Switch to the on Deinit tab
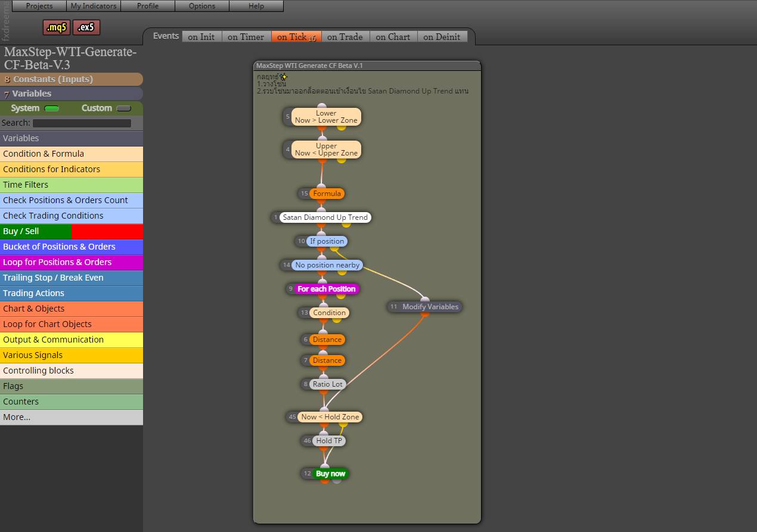The height and width of the screenshot is (532, 757). [442, 37]
